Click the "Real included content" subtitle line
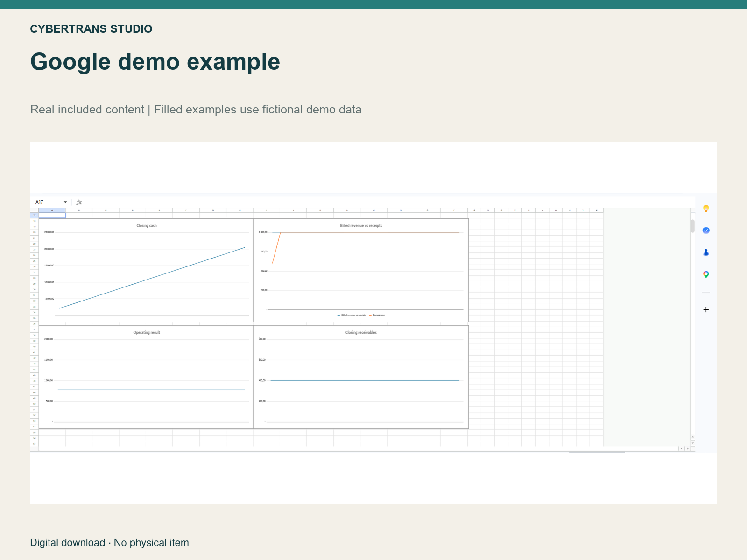 [x=196, y=110]
